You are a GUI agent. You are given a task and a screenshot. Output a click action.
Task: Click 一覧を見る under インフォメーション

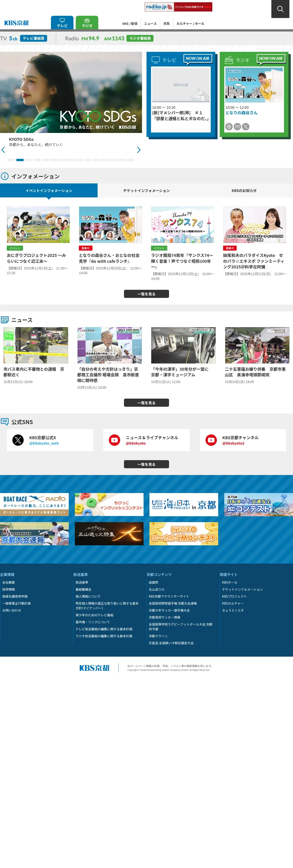[x=146, y=294]
